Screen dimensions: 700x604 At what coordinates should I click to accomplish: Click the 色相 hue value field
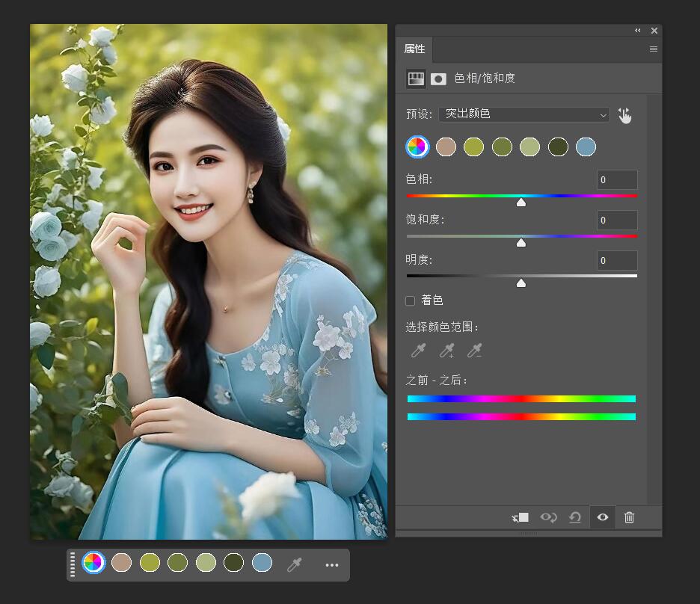click(617, 180)
